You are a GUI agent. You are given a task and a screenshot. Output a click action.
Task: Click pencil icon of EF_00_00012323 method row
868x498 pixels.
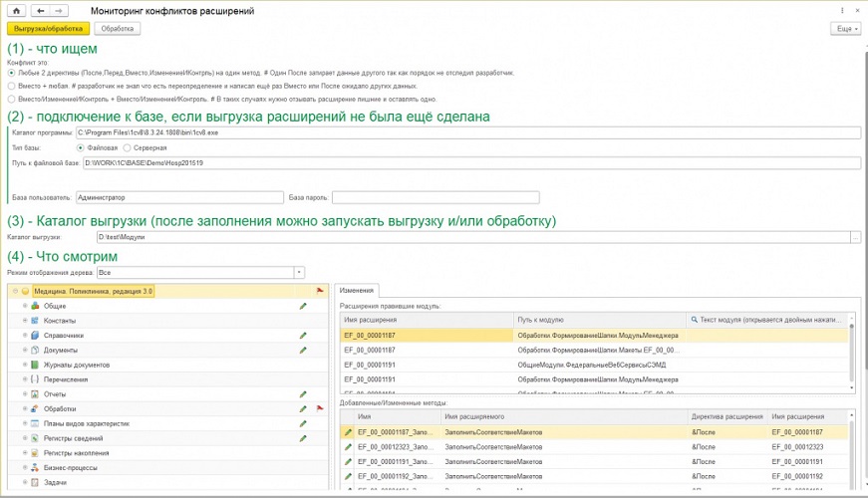348,447
